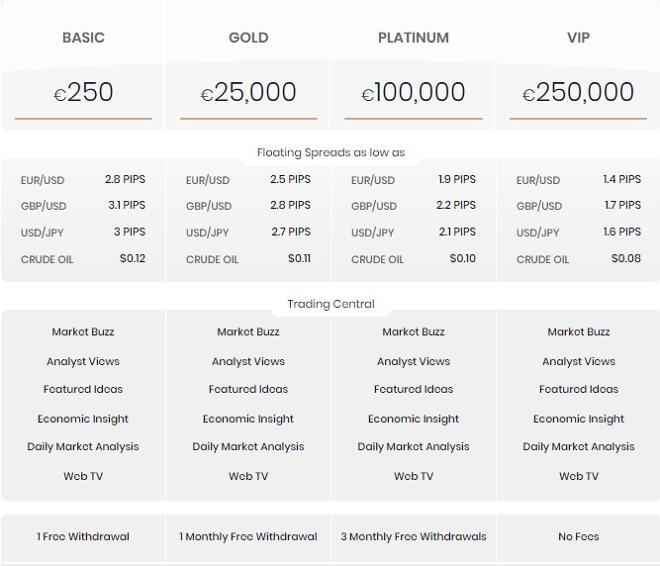Image resolution: width=660 pixels, height=566 pixels.
Task: Click the No Fees cell under VIP
Action: point(578,537)
